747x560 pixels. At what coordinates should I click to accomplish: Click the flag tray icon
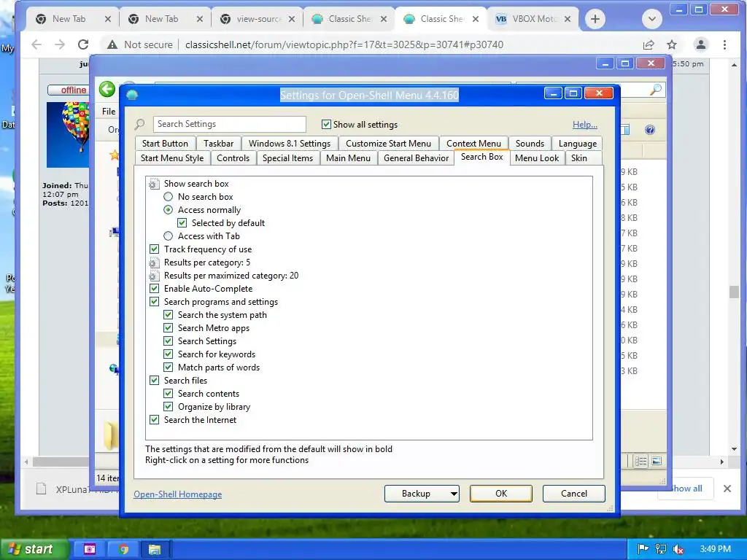[x=643, y=549]
